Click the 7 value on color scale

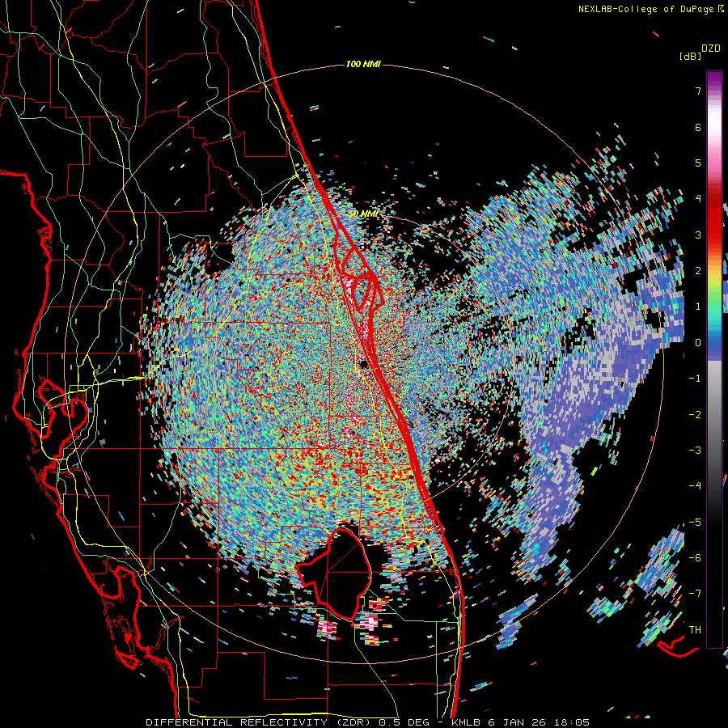coord(698,91)
